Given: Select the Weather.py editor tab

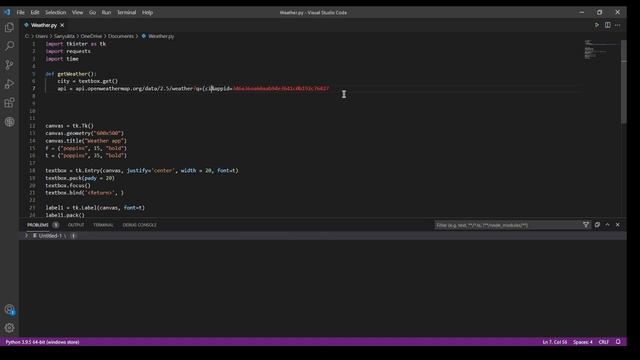Looking at the screenshot, I should (44, 25).
